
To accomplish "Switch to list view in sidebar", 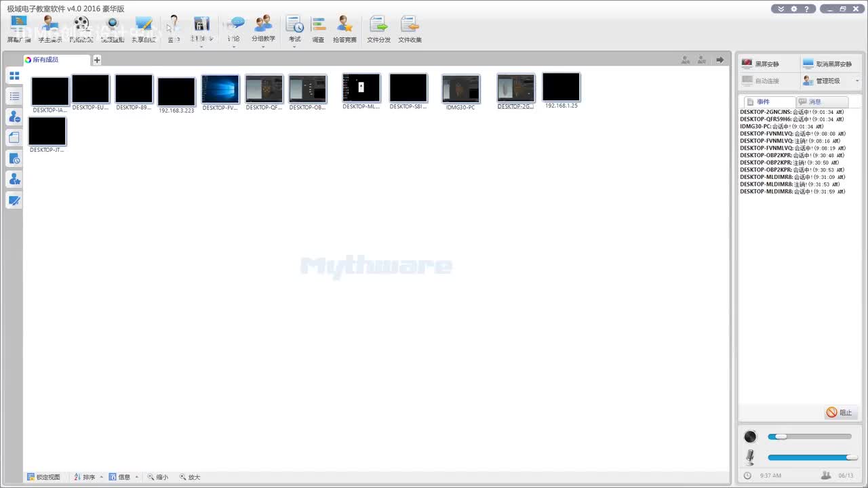I will tap(14, 96).
